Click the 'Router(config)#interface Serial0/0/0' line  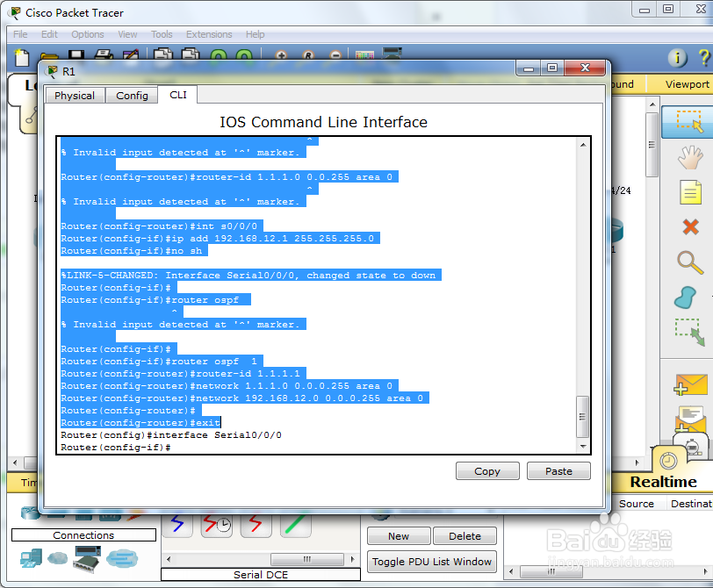click(171, 435)
